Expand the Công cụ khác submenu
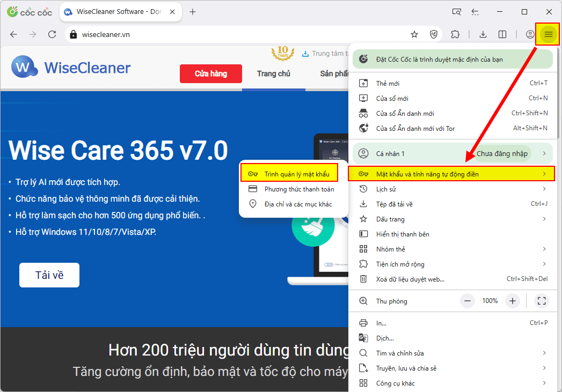This screenshot has width=562, height=392. pos(452,383)
